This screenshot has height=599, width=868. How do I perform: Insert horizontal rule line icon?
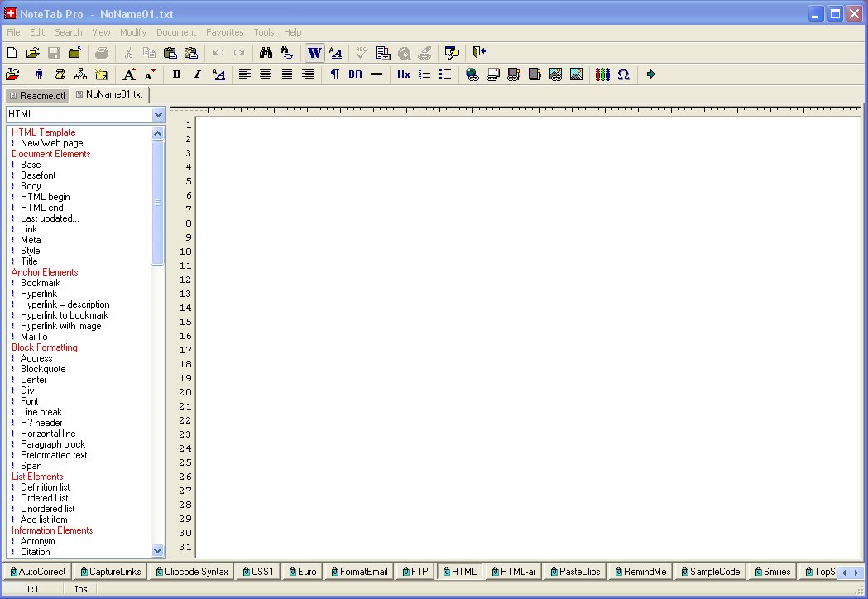(x=376, y=74)
